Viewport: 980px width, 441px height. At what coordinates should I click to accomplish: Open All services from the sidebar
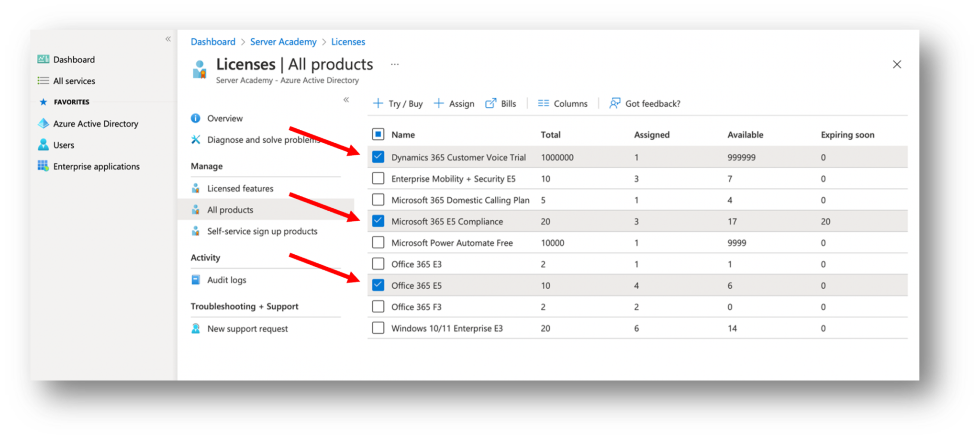click(x=44, y=80)
